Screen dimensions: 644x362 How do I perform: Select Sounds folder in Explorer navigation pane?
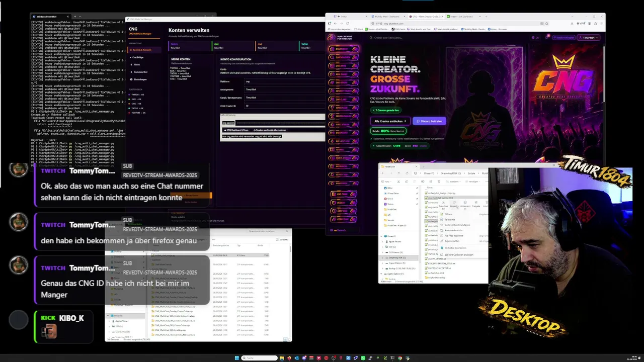(x=390, y=220)
